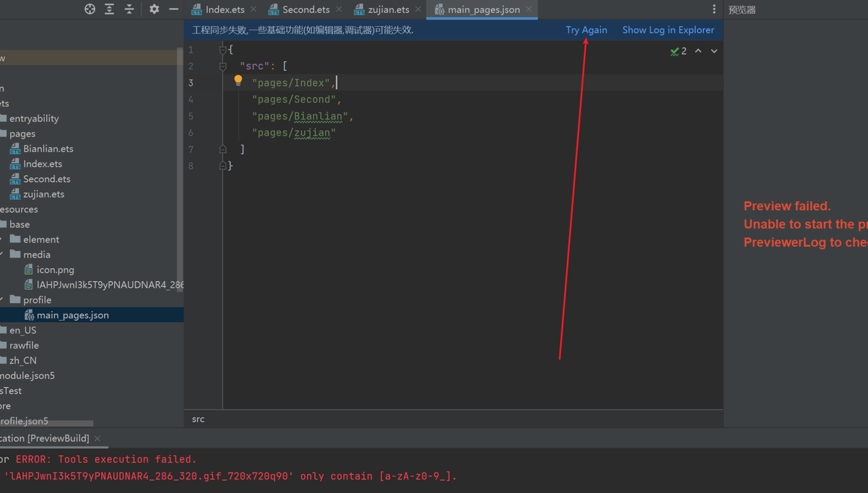Viewport: 868px width, 493px height.
Task: Click the locate/select opened file target icon
Action: pos(90,9)
